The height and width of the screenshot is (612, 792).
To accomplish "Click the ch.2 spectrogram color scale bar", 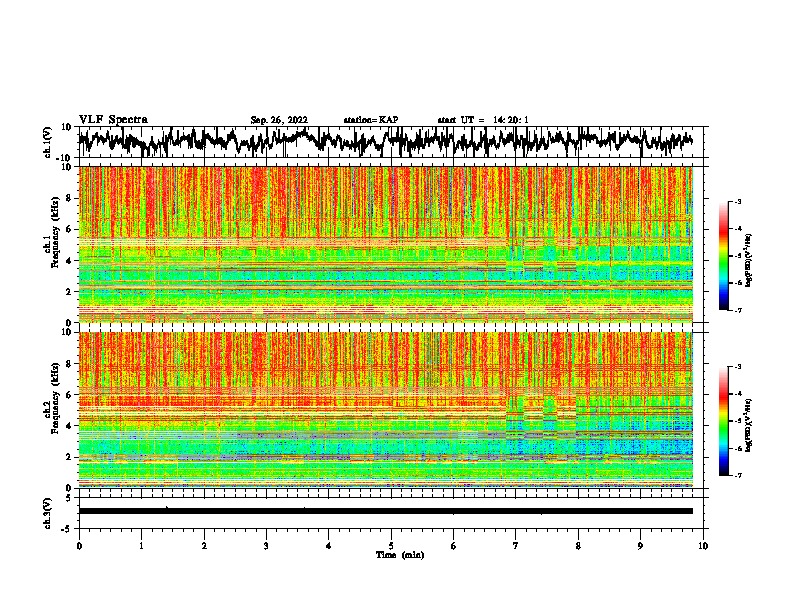I will [724, 421].
